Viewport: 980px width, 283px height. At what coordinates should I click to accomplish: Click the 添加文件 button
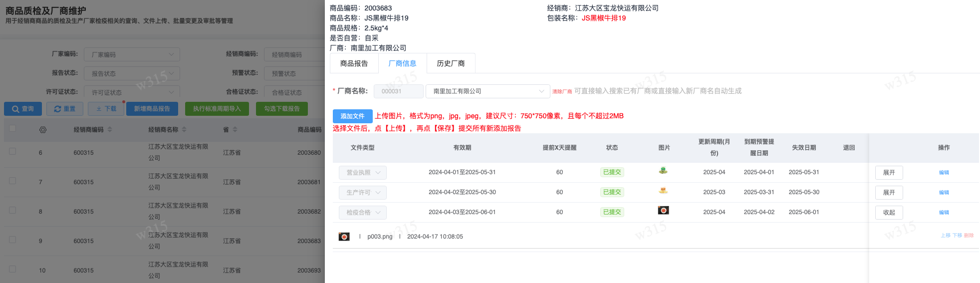click(x=353, y=116)
